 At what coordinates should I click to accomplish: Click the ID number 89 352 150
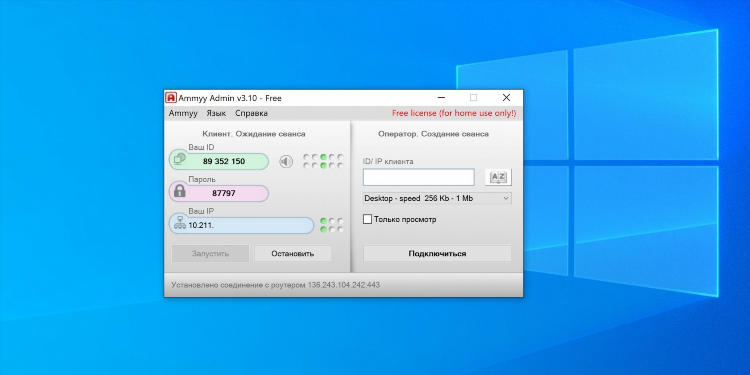(x=224, y=161)
